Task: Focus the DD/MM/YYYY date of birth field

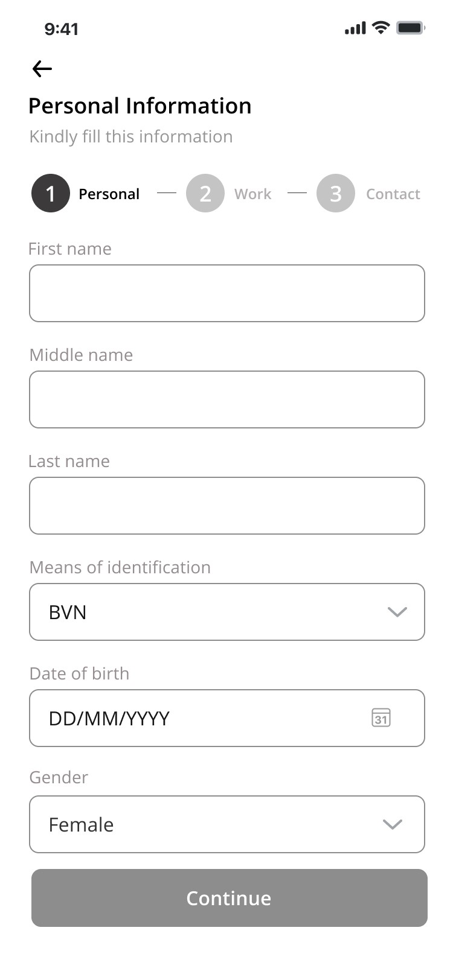Action: [x=227, y=718]
